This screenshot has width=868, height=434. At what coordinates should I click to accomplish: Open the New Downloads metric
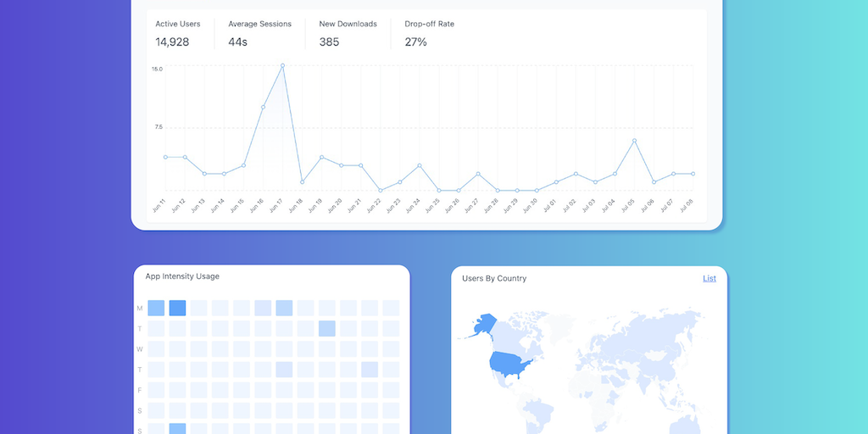(348, 33)
